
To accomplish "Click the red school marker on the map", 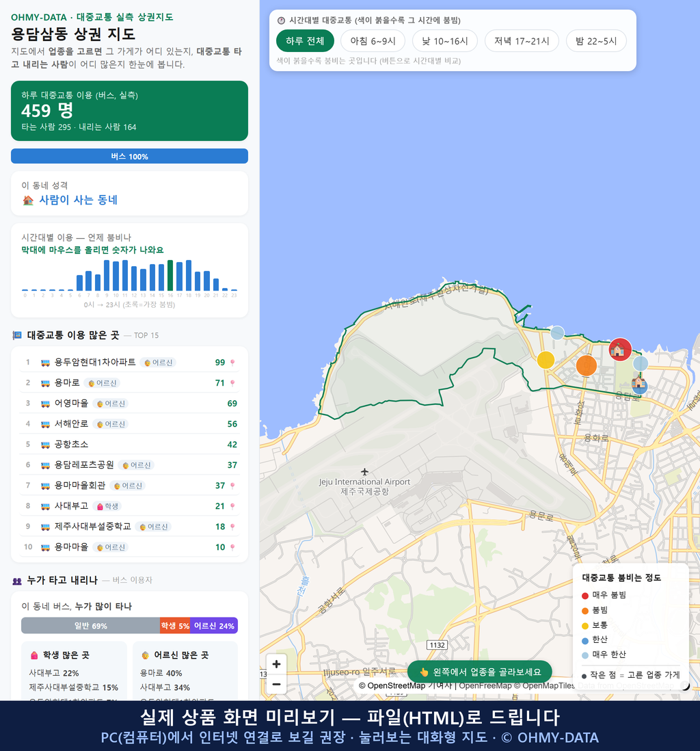I will pyautogui.click(x=619, y=350).
